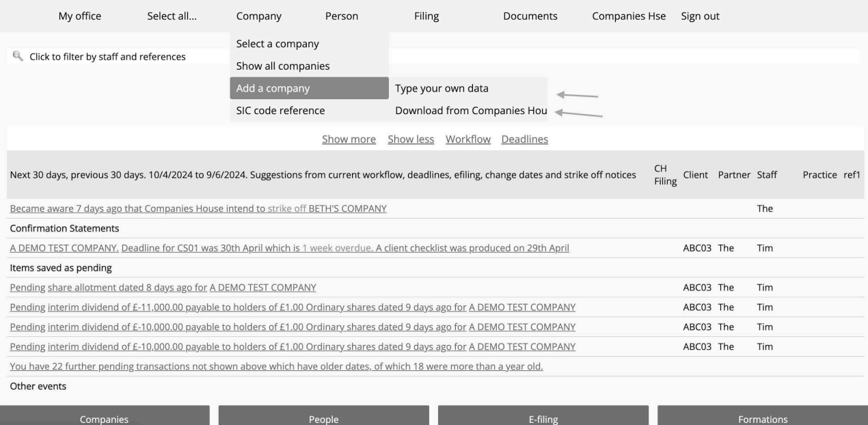Click Tim in the share allotment row
The image size is (868, 425).
765,288
